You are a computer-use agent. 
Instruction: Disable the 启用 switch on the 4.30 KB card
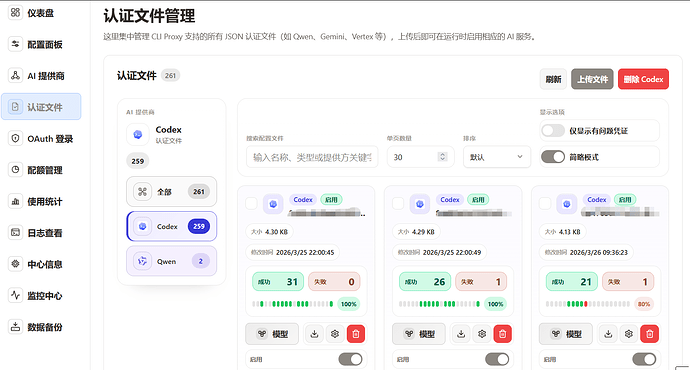pos(350,359)
